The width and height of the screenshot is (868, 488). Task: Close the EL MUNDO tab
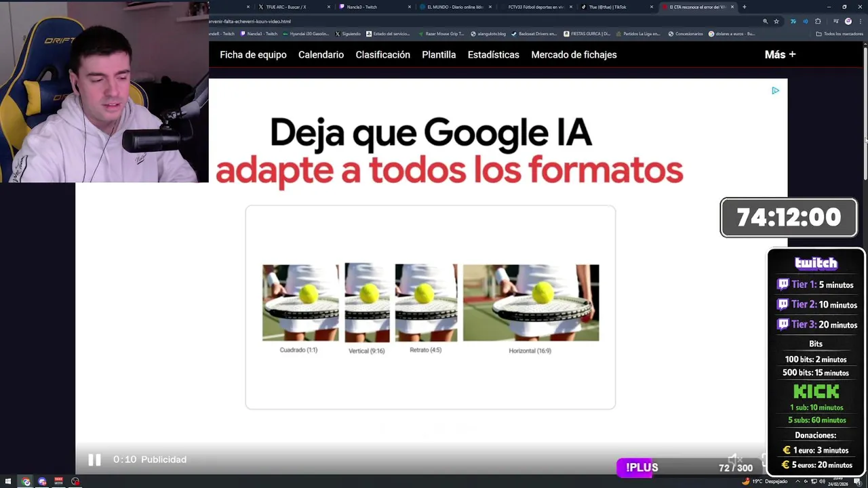[490, 7]
